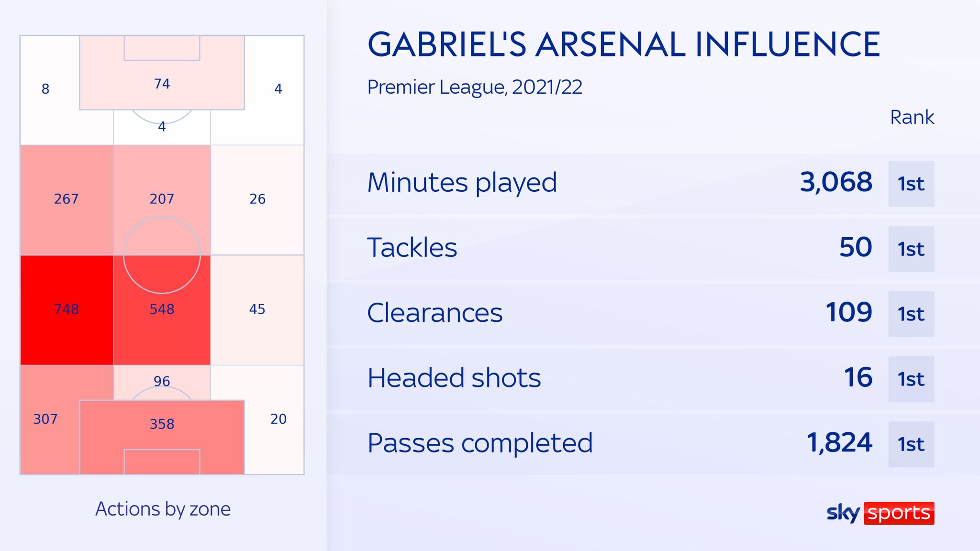Click Passes completed 1st rank badge
The width and height of the screenshot is (980, 551).
[x=911, y=444]
